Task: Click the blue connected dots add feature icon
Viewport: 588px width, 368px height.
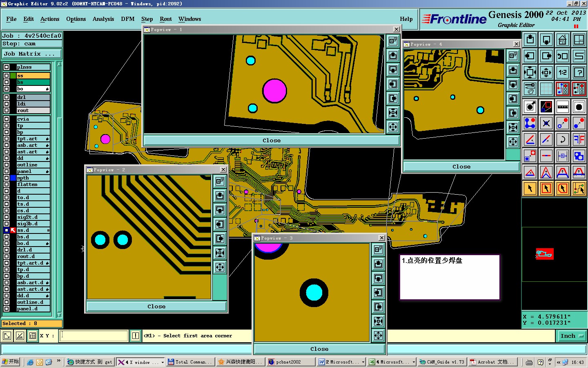Action: point(530,123)
